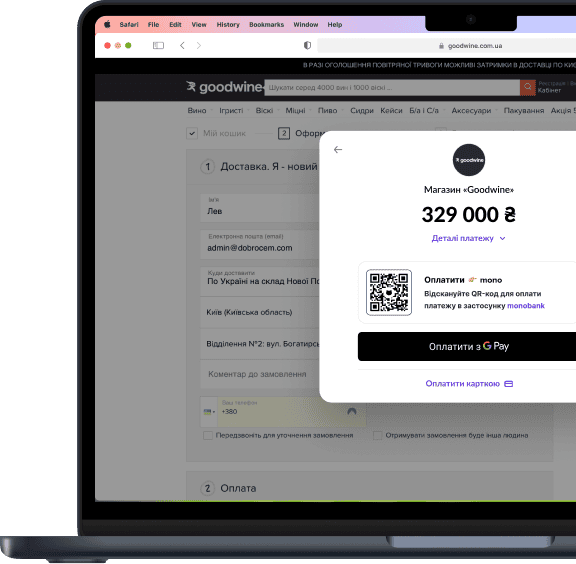Enable the call-back to confirm order checkbox
This screenshot has height=564, width=576.
(208, 435)
